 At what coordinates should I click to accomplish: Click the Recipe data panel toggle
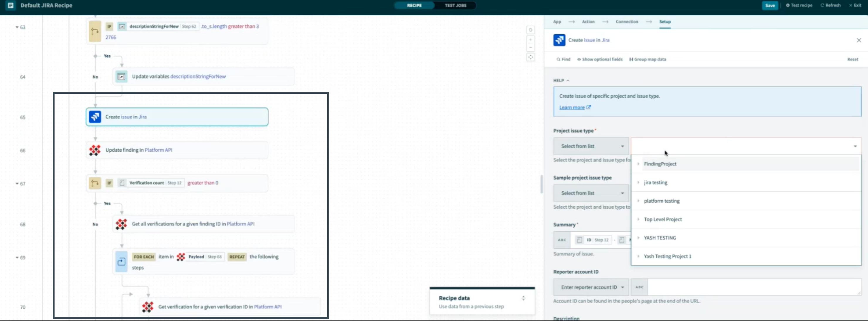click(524, 298)
